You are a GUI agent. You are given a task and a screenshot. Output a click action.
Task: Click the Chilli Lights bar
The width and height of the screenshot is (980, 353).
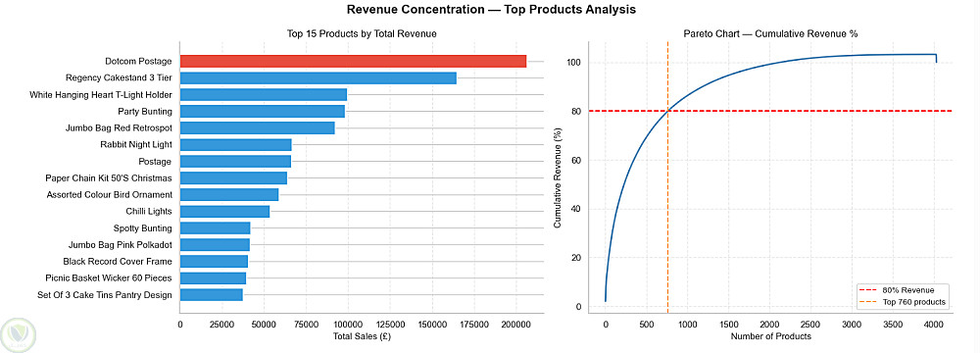(224, 211)
